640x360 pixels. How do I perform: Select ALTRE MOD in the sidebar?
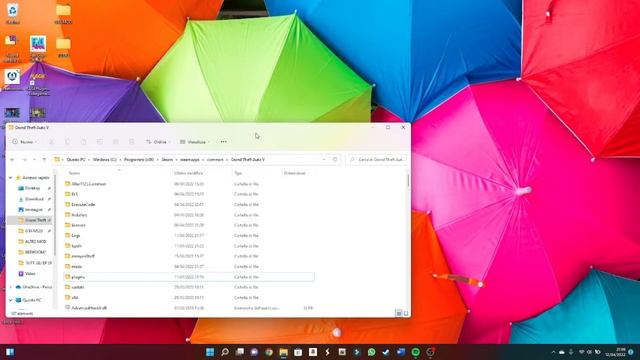[x=35, y=241]
